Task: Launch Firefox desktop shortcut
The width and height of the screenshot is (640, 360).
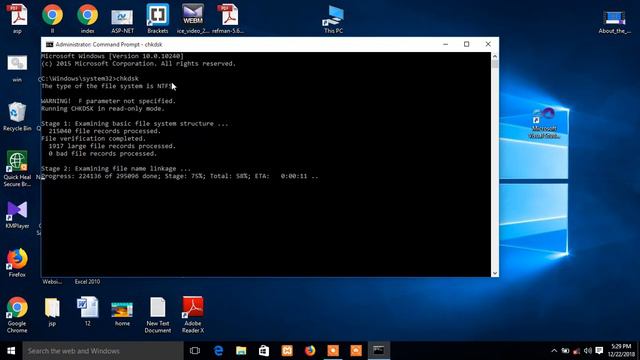Action: (x=17, y=262)
